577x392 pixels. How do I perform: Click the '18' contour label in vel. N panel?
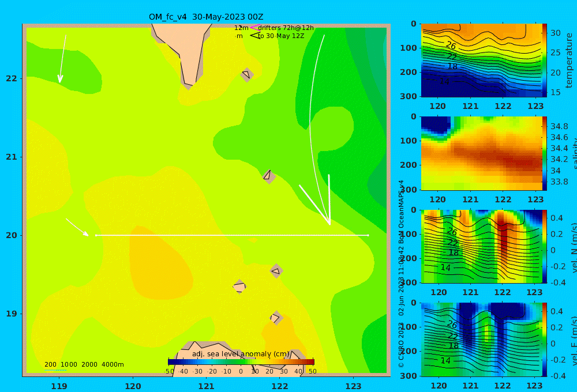[x=454, y=252]
